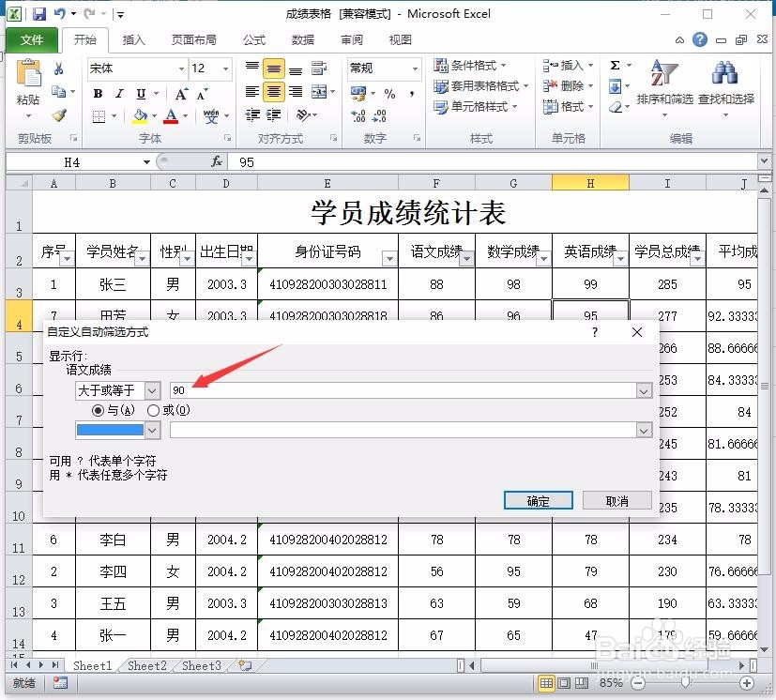The image size is (776, 700).
Task: Click the Bottom Align icon
Action: (x=296, y=68)
